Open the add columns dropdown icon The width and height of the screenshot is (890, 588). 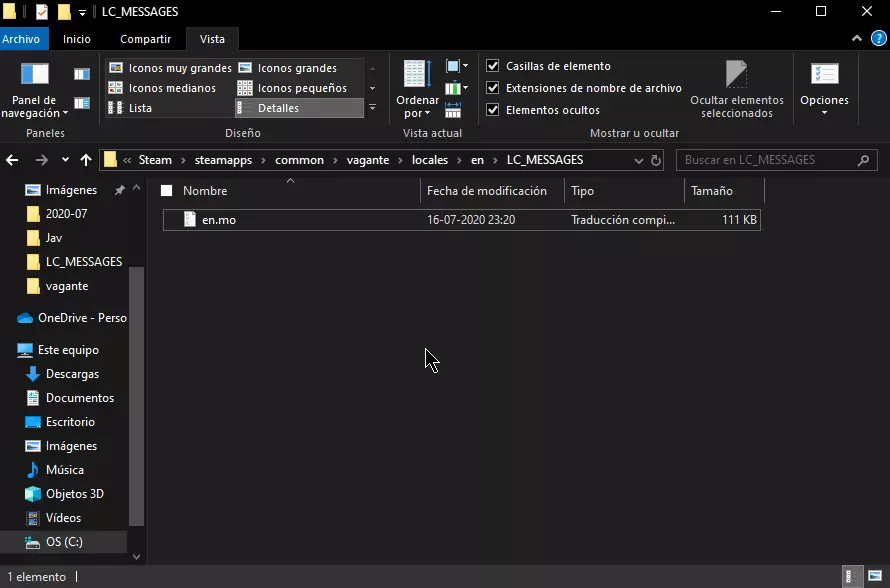click(457, 88)
